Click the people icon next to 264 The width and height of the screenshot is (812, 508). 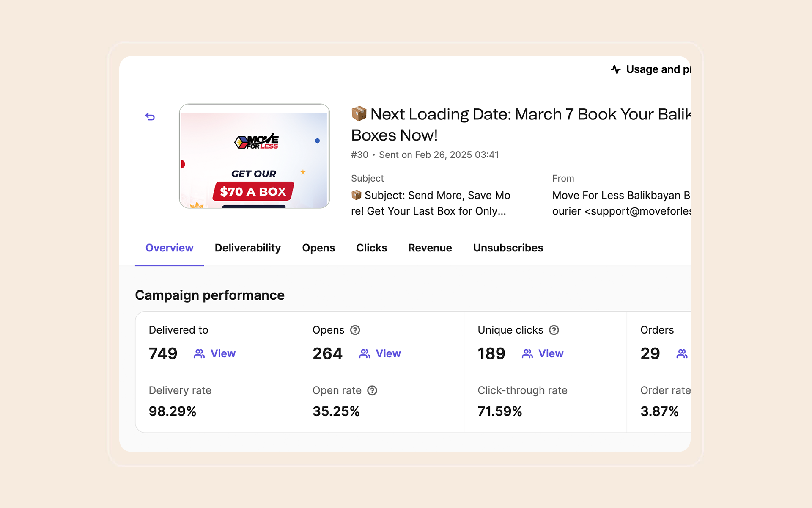[365, 353]
